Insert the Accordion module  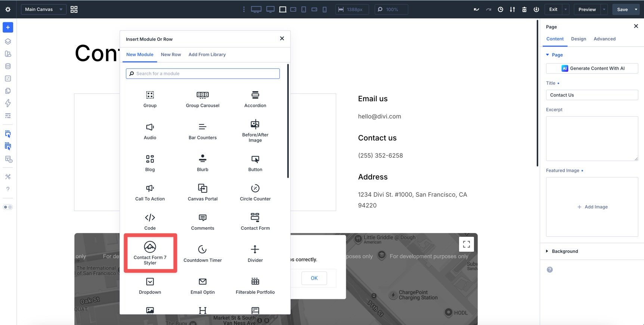255,99
